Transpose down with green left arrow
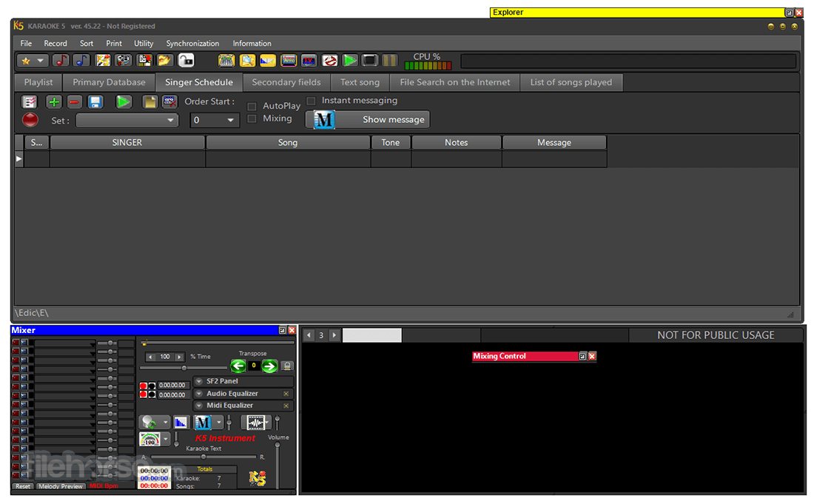The image size is (814, 504). click(x=238, y=366)
